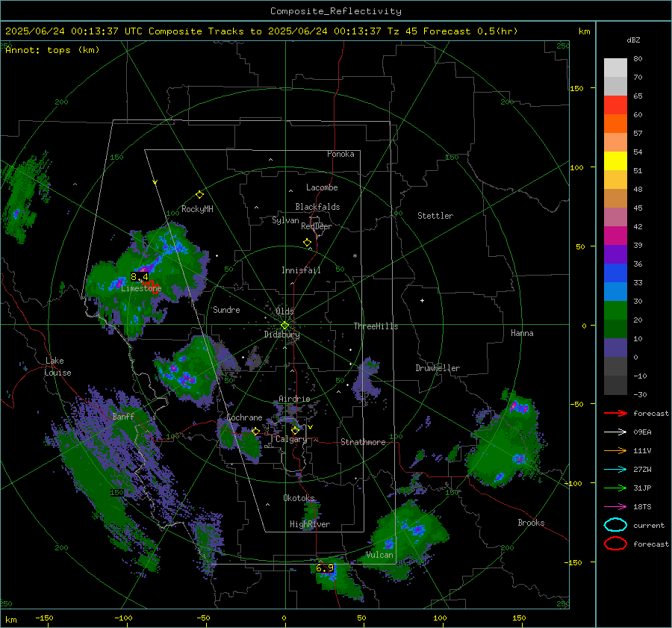672x628 pixels.
Task: Click the Stettler city label
Action: 435,216
